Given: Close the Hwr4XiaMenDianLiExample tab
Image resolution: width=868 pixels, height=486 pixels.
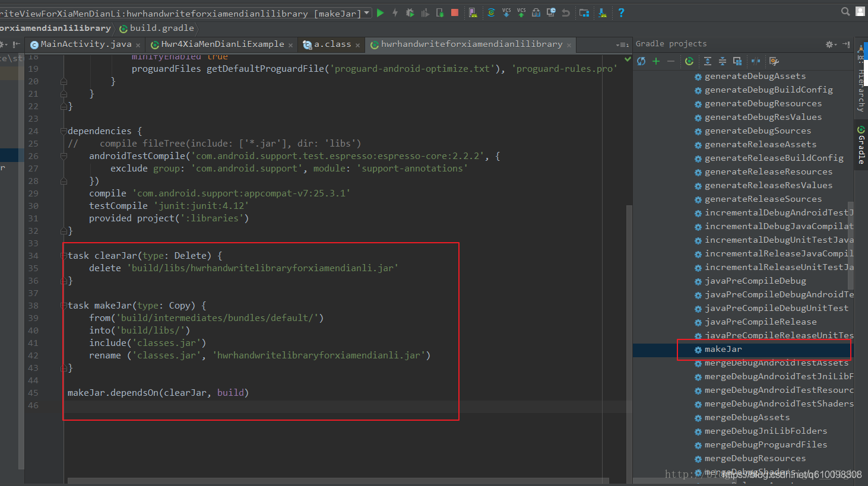Looking at the screenshot, I should 290,45.
